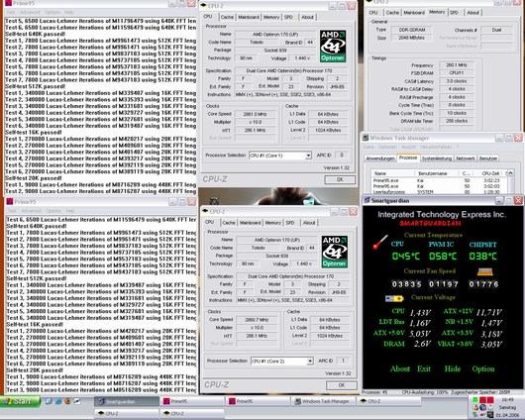525x420 pixels.
Task: Click the fan speed value 01776
Action: pos(483,284)
